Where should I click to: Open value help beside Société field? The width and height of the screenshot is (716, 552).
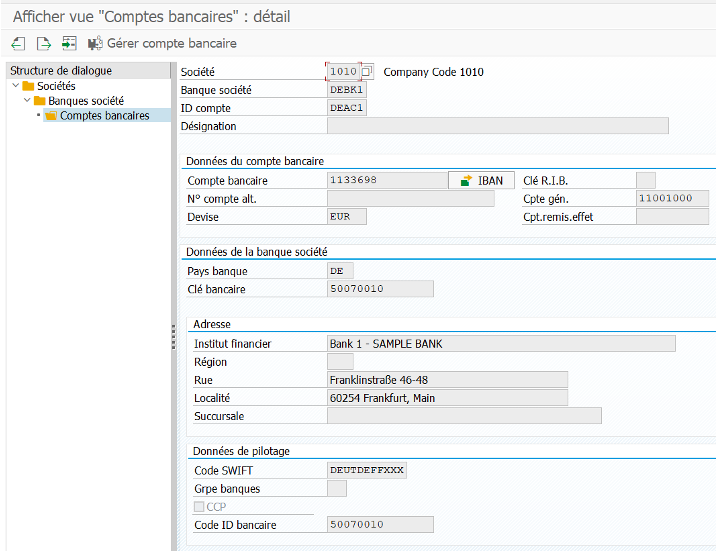point(366,72)
